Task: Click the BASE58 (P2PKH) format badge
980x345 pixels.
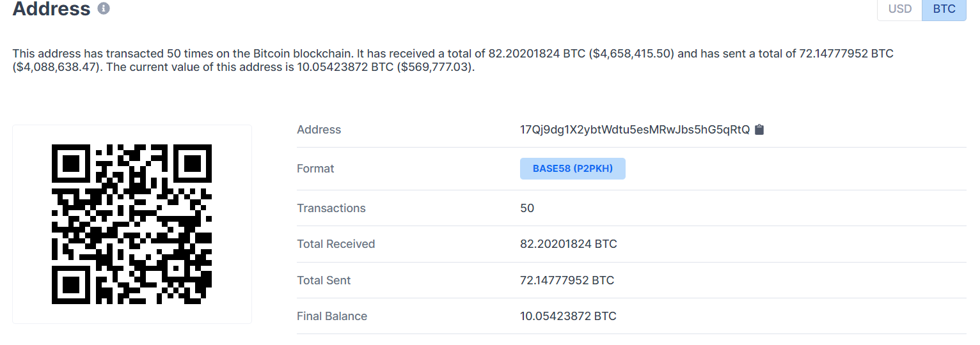Action: (573, 169)
